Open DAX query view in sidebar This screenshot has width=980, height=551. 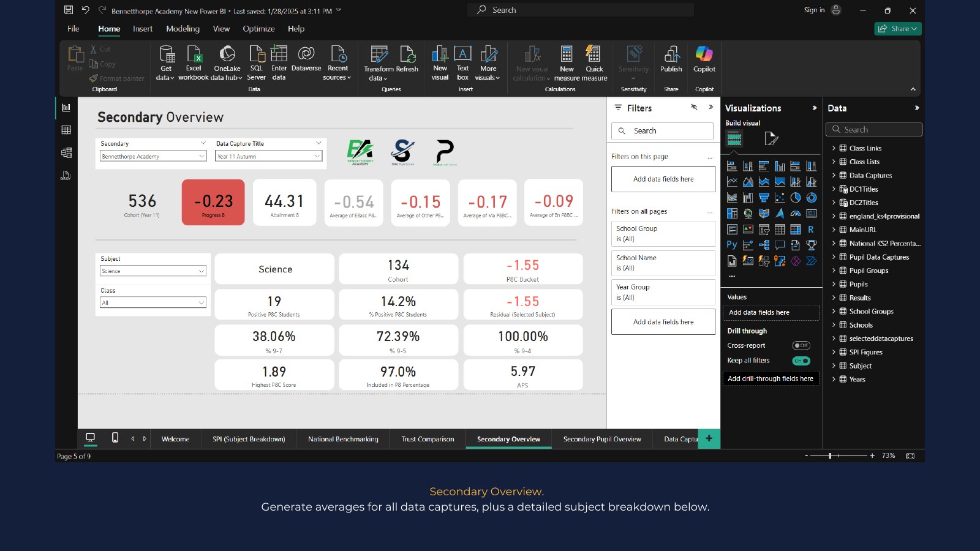click(x=66, y=175)
